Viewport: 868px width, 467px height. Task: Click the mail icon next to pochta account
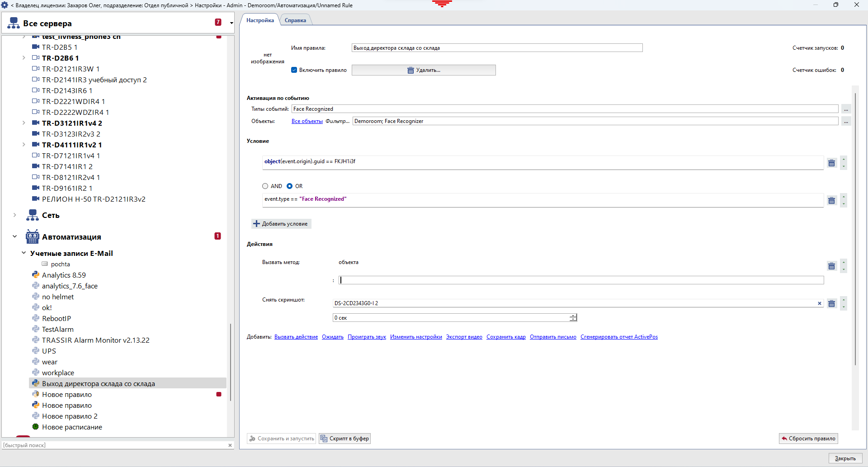pos(45,264)
